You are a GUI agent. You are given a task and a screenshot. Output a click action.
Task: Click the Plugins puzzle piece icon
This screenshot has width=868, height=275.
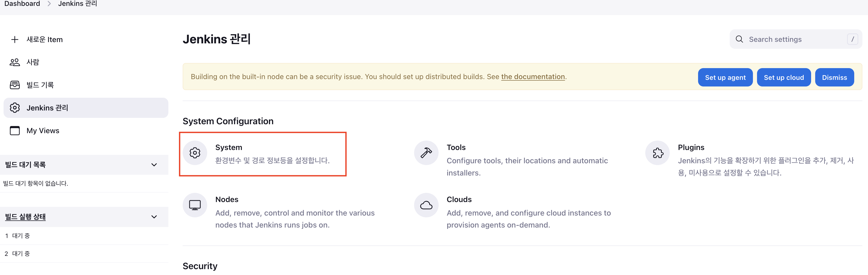pyautogui.click(x=658, y=153)
